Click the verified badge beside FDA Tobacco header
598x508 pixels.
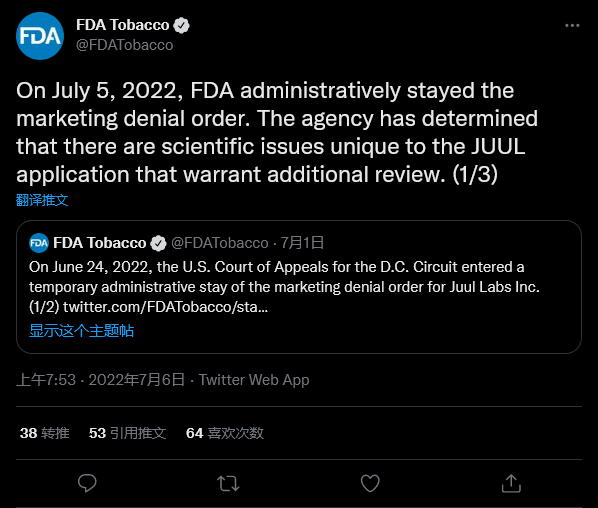click(x=181, y=26)
